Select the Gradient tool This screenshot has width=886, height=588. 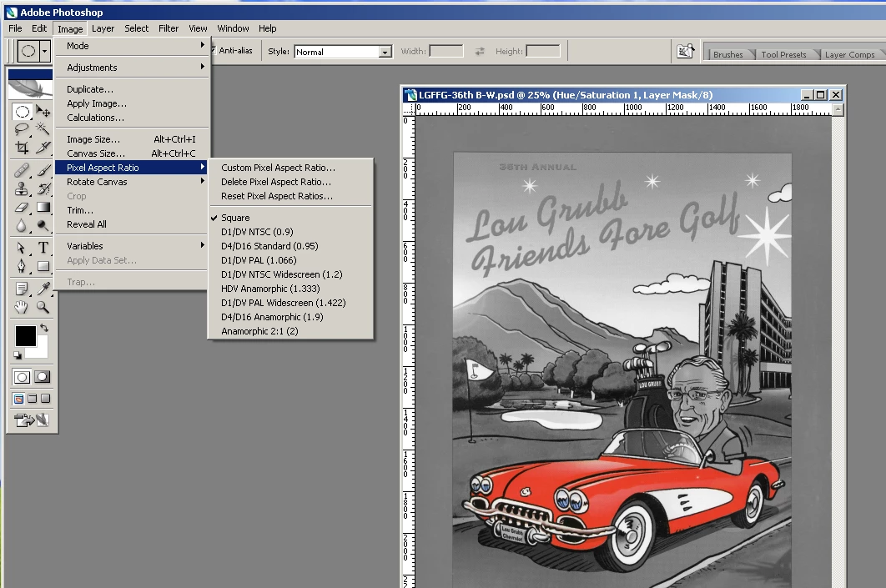pos(43,208)
